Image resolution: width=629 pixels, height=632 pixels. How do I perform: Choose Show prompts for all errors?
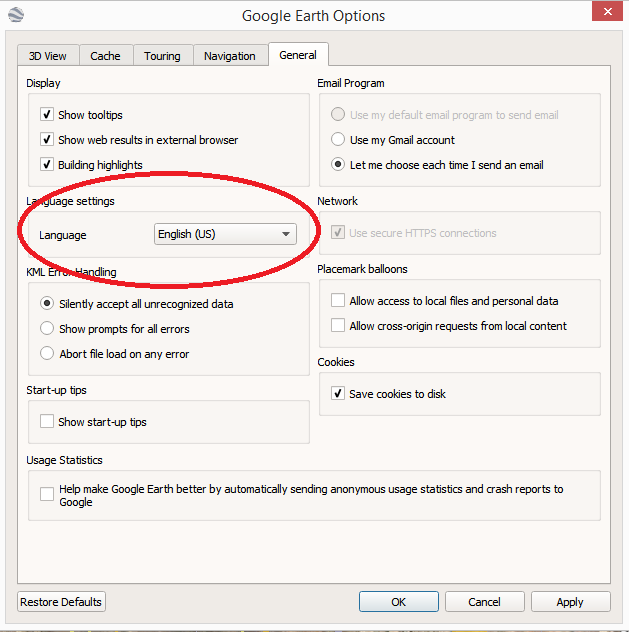click(47, 328)
